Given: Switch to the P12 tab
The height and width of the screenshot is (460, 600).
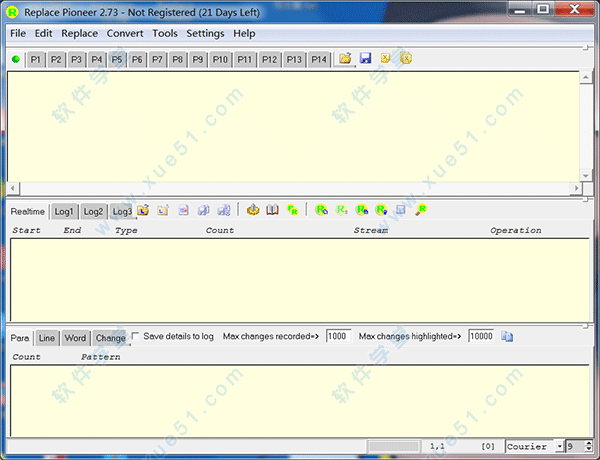Looking at the screenshot, I should point(269,60).
